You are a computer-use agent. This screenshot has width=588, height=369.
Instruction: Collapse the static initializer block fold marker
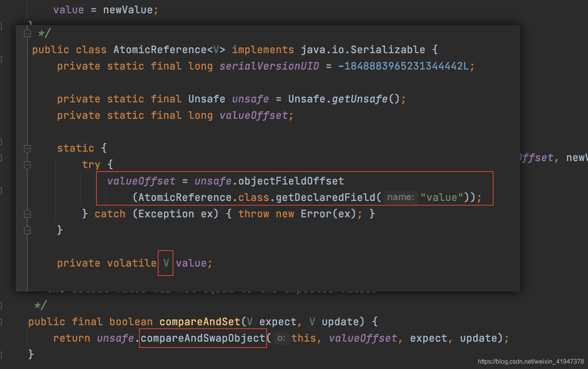pyautogui.click(x=27, y=149)
